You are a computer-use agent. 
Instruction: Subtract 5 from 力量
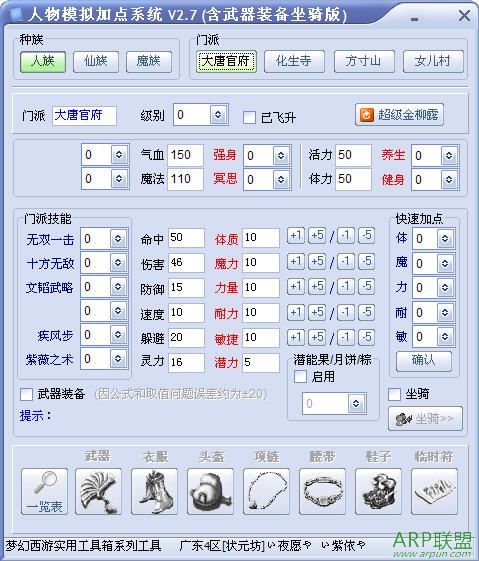click(x=367, y=287)
